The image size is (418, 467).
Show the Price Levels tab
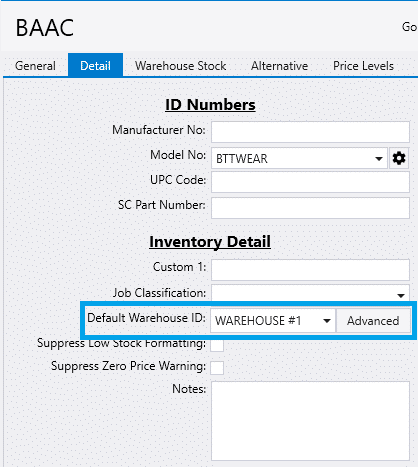pos(363,66)
